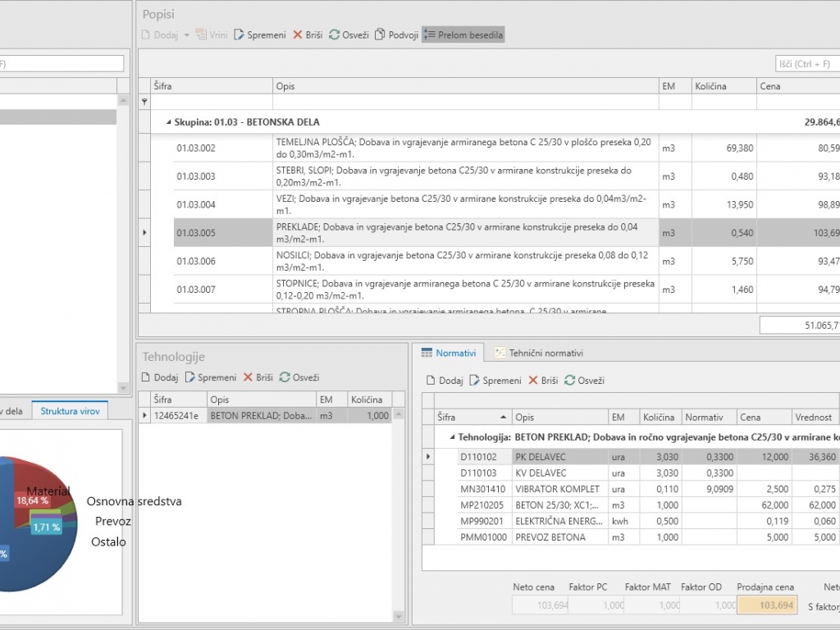Click Spremeni edit icon in Normativi panel

point(475,381)
